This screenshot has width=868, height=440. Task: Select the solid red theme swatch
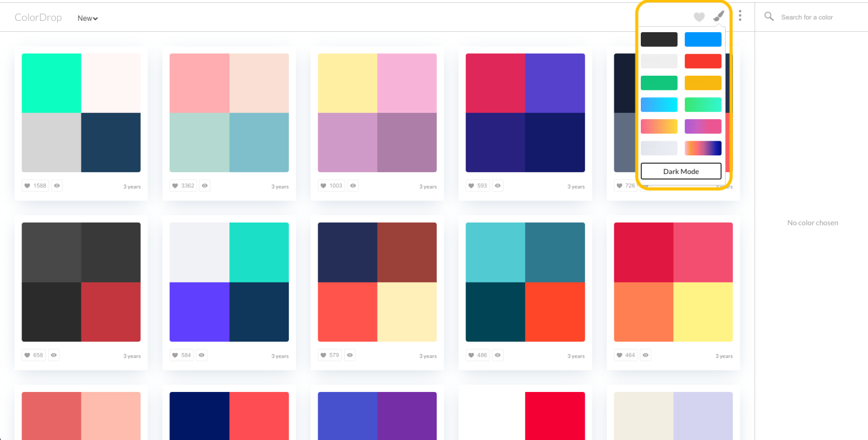pyautogui.click(x=703, y=61)
